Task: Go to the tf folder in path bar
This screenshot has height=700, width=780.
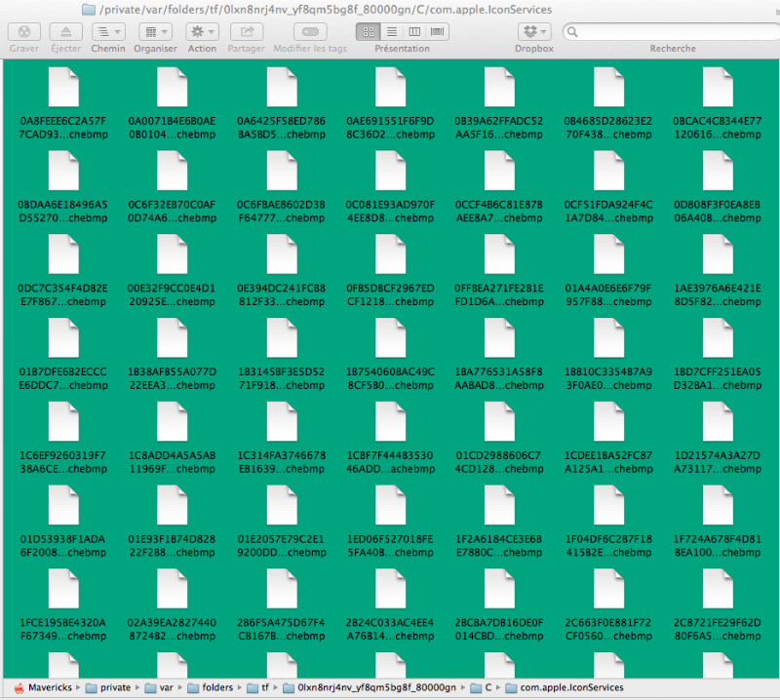Action: tap(258, 687)
